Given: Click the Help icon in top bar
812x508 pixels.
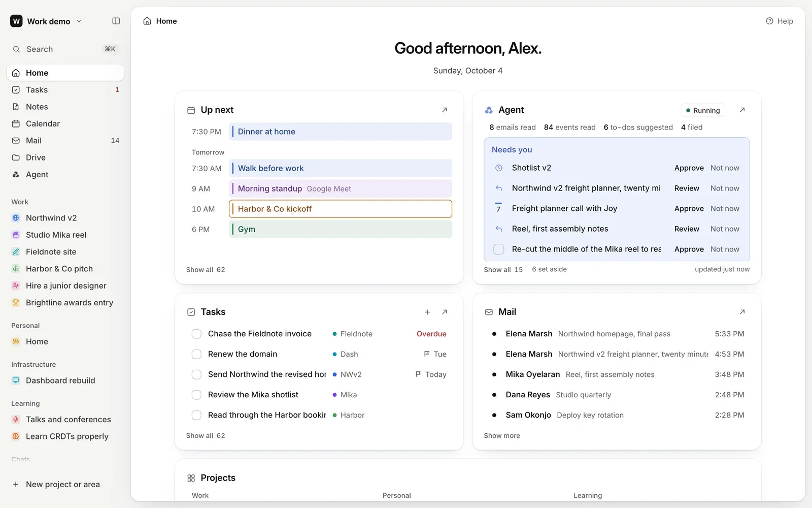Looking at the screenshot, I should point(769,21).
